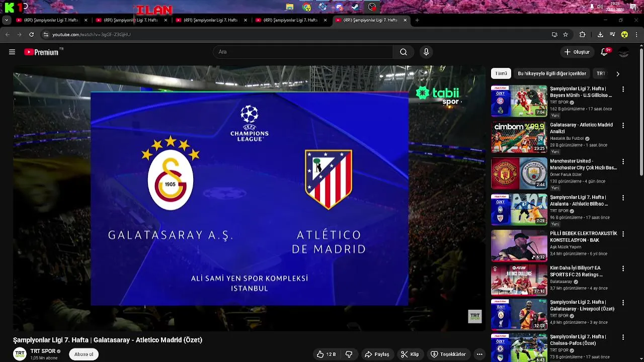This screenshot has width=644, height=362.
Task: Open Chrome icon in taskbar
Action: click(x=306, y=7)
